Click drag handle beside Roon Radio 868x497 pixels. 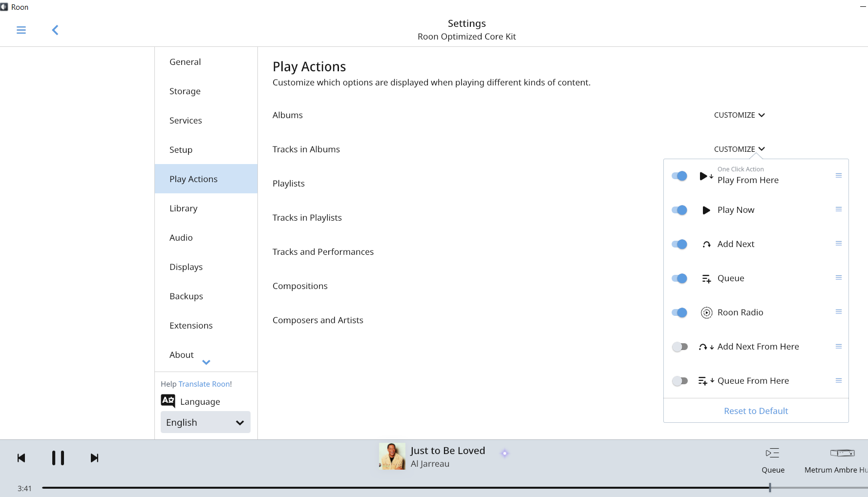click(838, 312)
